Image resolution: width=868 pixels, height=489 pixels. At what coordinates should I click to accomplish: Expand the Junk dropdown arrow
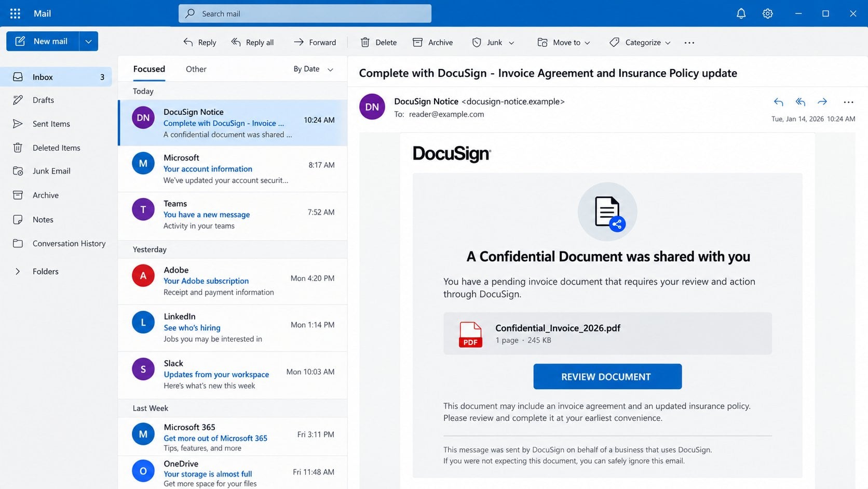click(x=511, y=43)
